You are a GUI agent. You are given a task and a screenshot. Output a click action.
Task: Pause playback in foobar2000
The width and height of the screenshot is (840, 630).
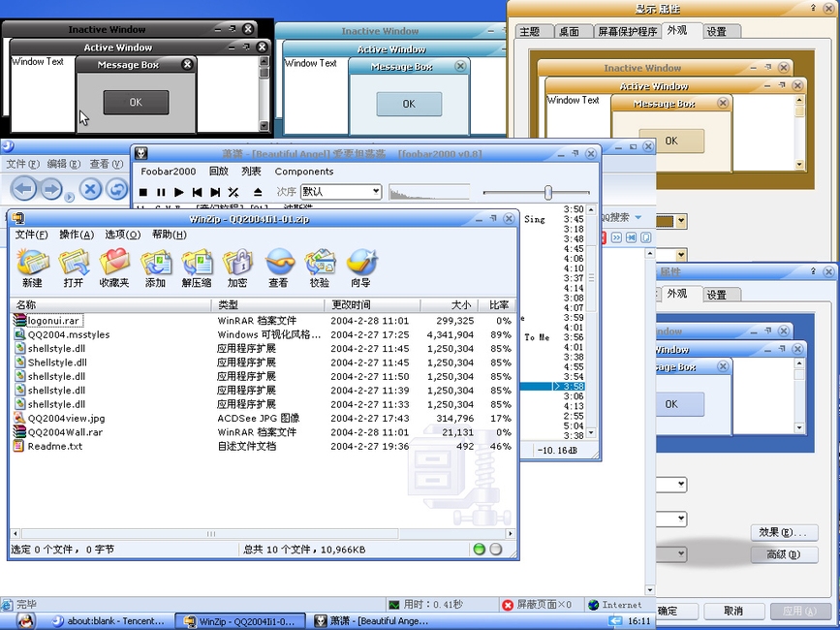[x=161, y=192]
